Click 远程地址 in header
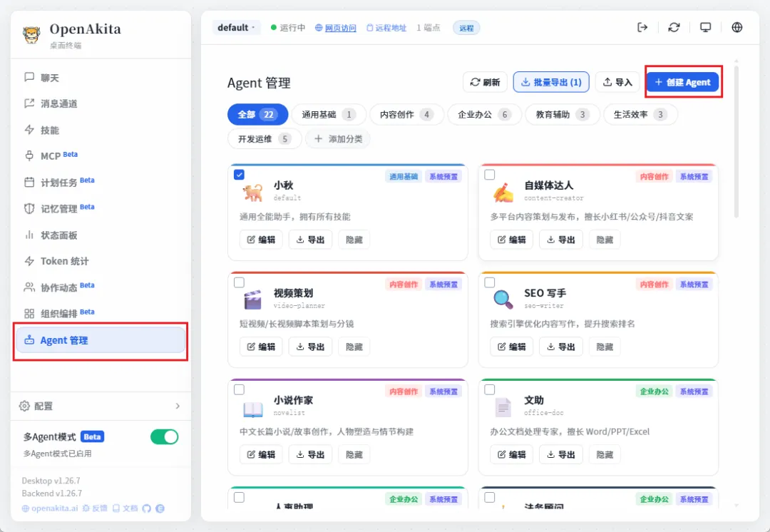This screenshot has width=770, height=532. [386, 28]
